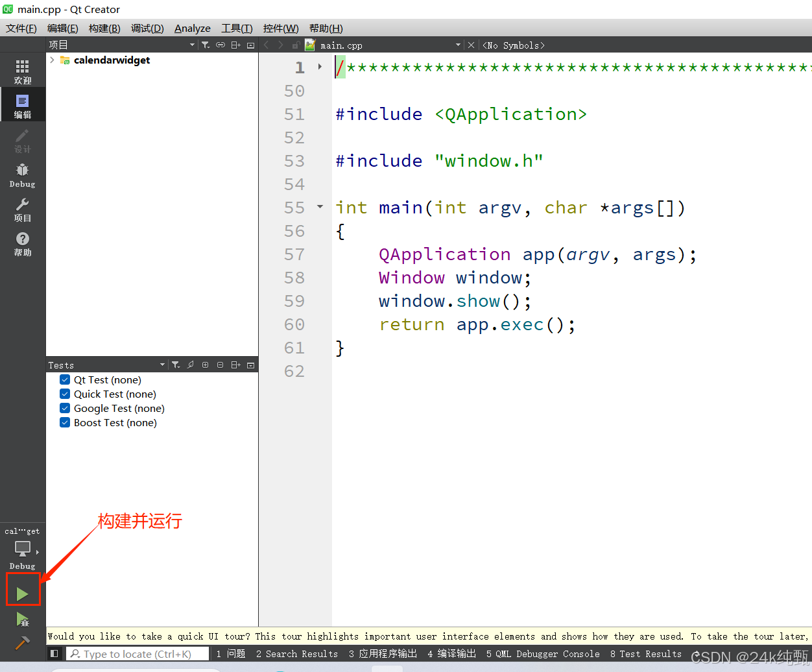The height and width of the screenshot is (672, 812).
Task: Click the leaf icon in the Tests toolbar
Action: click(191, 365)
